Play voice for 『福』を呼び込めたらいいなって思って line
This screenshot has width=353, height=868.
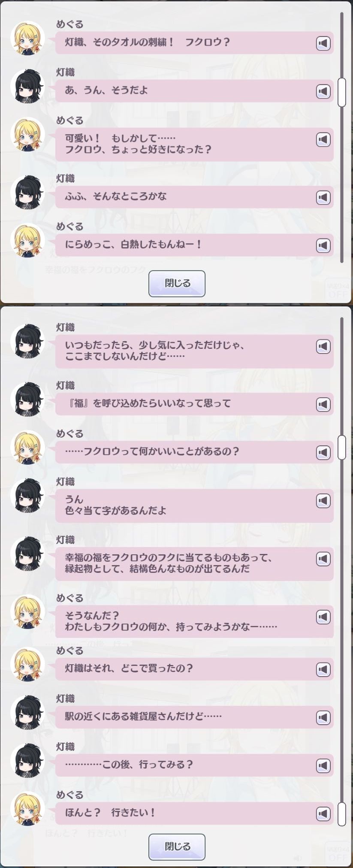pos(323,404)
